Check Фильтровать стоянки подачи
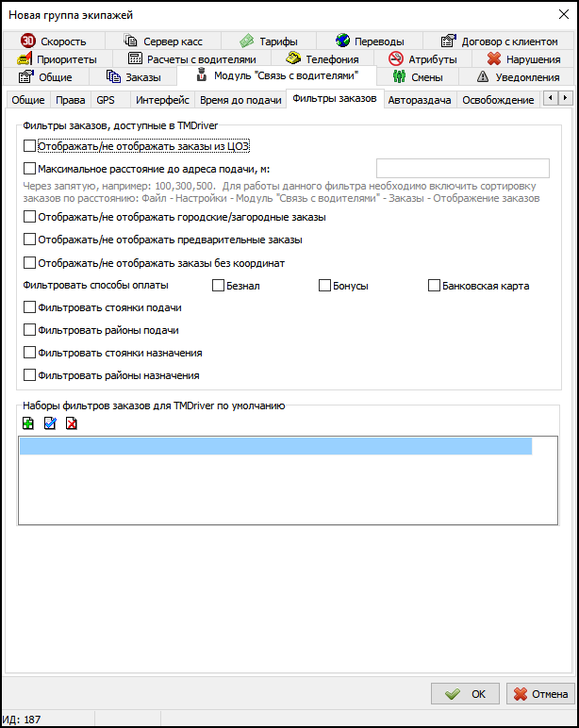Image resolution: width=579 pixels, height=728 pixels. tap(29, 307)
